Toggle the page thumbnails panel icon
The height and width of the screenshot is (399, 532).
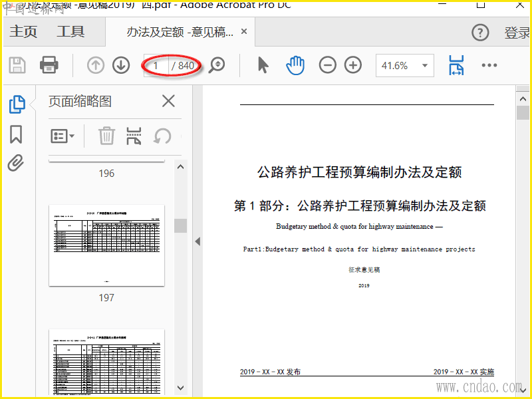(x=17, y=104)
